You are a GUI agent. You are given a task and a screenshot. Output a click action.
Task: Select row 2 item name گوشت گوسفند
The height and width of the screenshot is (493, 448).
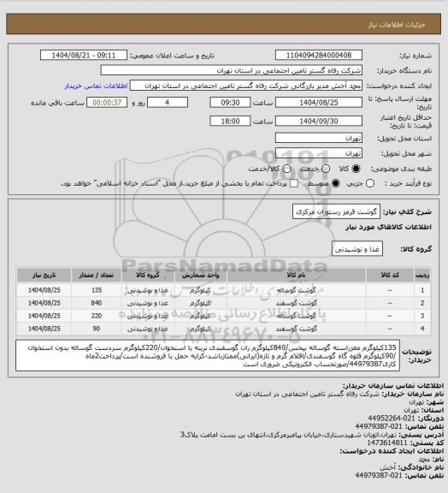pyautogui.click(x=296, y=303)
